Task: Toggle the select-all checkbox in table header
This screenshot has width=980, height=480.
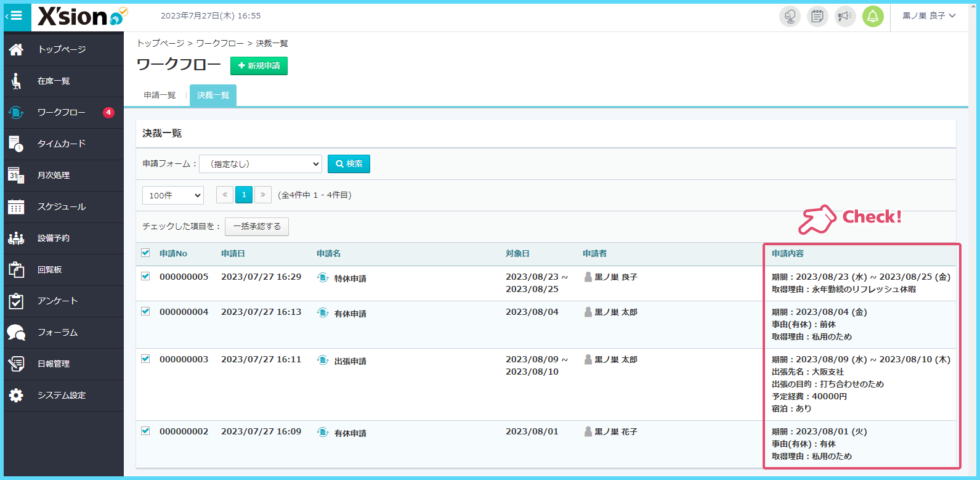Action: pyautogui.click(x=145, y=253)
